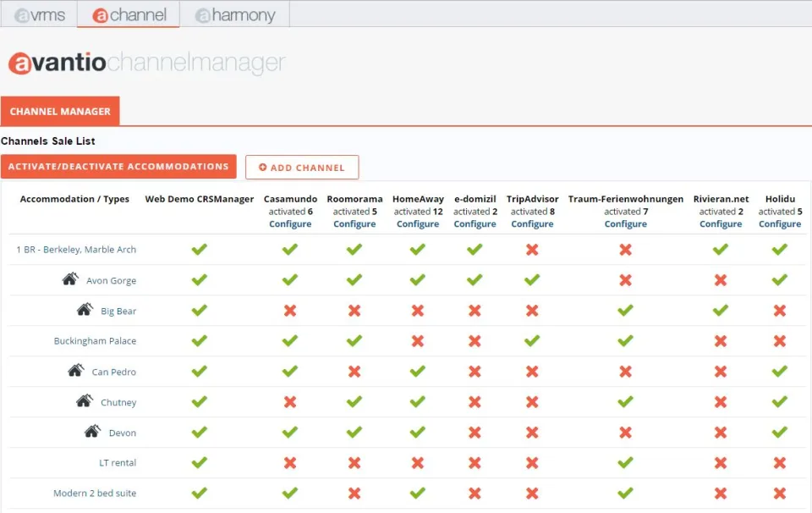Viewport: 812px width, 513px height.
Task: Open the CHANNEL MANAGER tab
Action: pos(60,111)
